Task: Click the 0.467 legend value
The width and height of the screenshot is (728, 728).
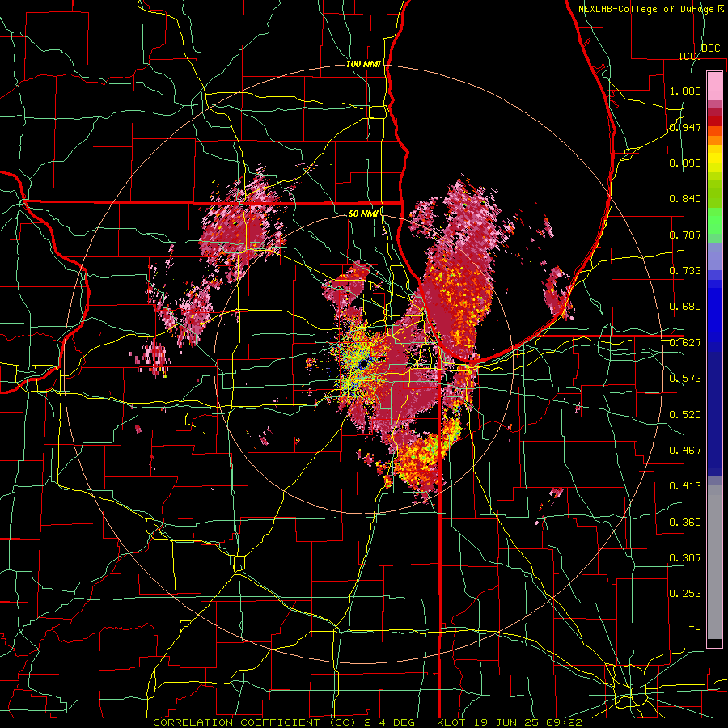Action: [x=685, y=451]
